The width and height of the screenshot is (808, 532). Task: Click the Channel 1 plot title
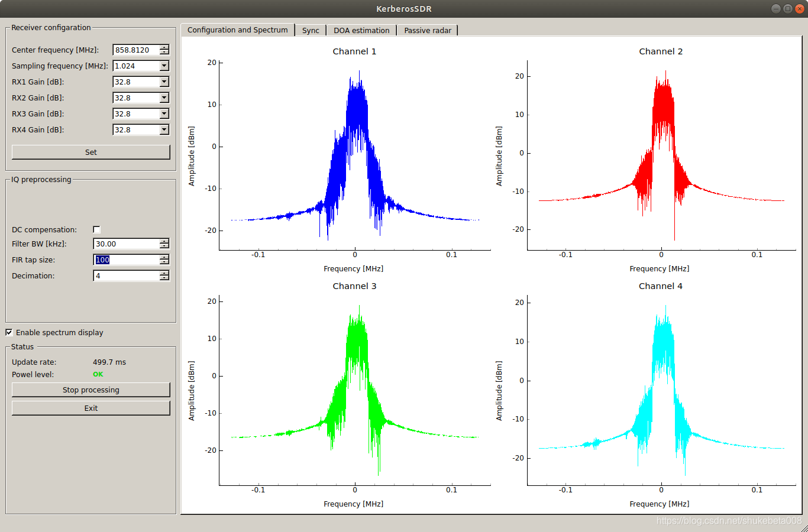(x=354, y=51)
